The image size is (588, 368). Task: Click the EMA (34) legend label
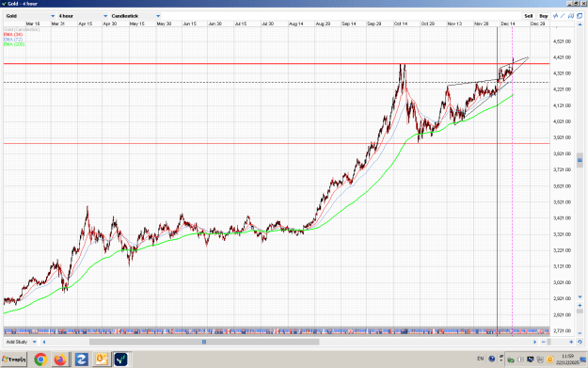(x=13, y=34)
